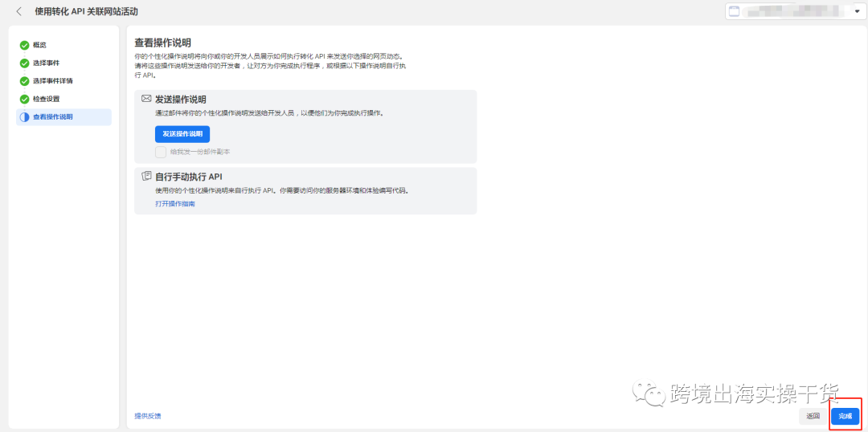Click the 查看操作说明 page heading
Screen dimensions: 868x432
pyautogui.click(x=162, y=43)
